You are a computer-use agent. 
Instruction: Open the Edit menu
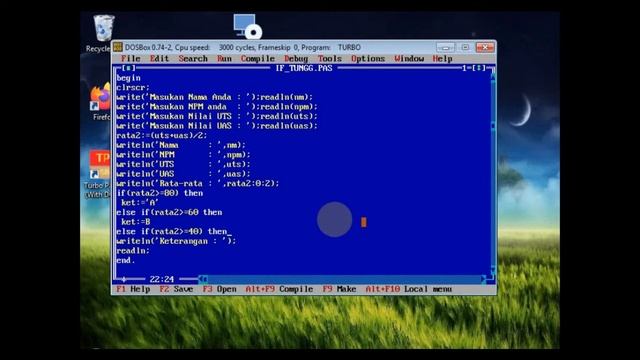pyautogui.click(x=159, y=59)
